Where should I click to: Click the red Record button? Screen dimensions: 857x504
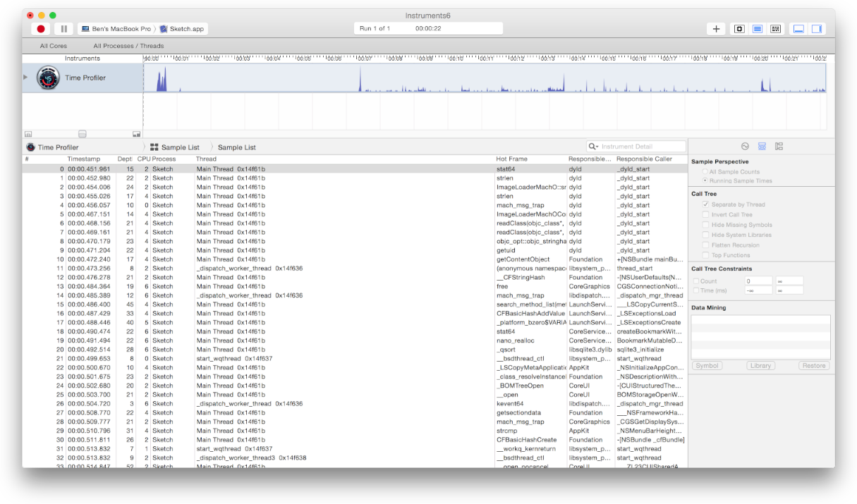41,29
